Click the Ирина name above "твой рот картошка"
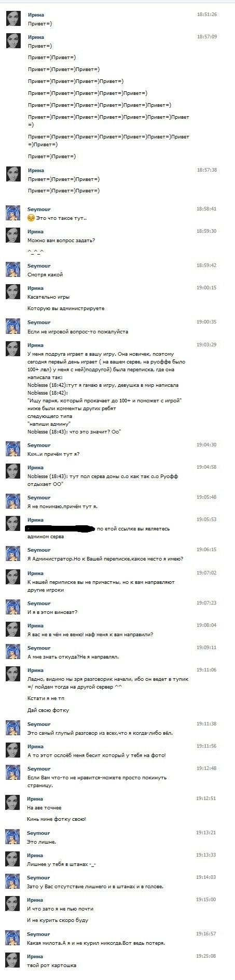This screenshot has height=980, width=235. point(36,957)
